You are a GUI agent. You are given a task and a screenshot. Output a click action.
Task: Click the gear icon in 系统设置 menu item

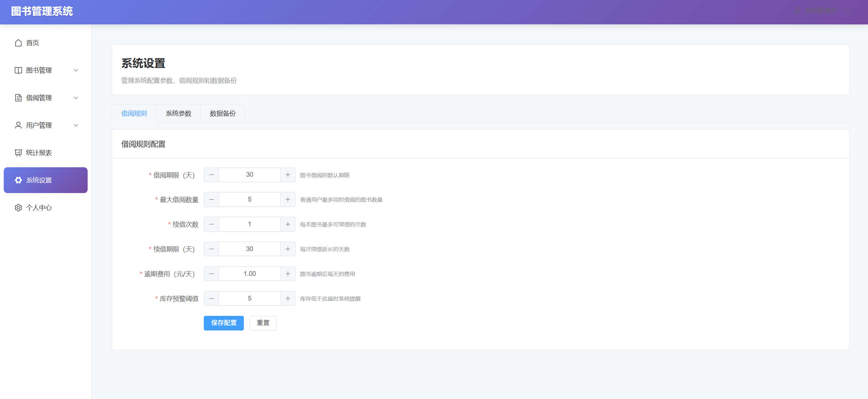pyautogui.click(x=18, y=180)
